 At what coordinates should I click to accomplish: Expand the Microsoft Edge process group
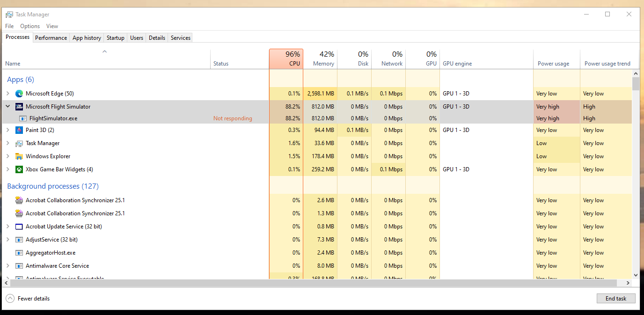tap(8, 93)
